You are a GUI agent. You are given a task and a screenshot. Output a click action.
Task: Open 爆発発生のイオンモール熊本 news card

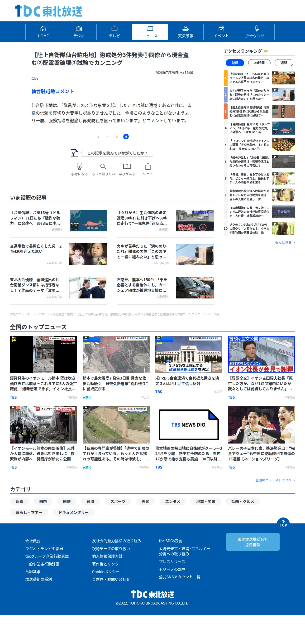[x=43, y=367]
